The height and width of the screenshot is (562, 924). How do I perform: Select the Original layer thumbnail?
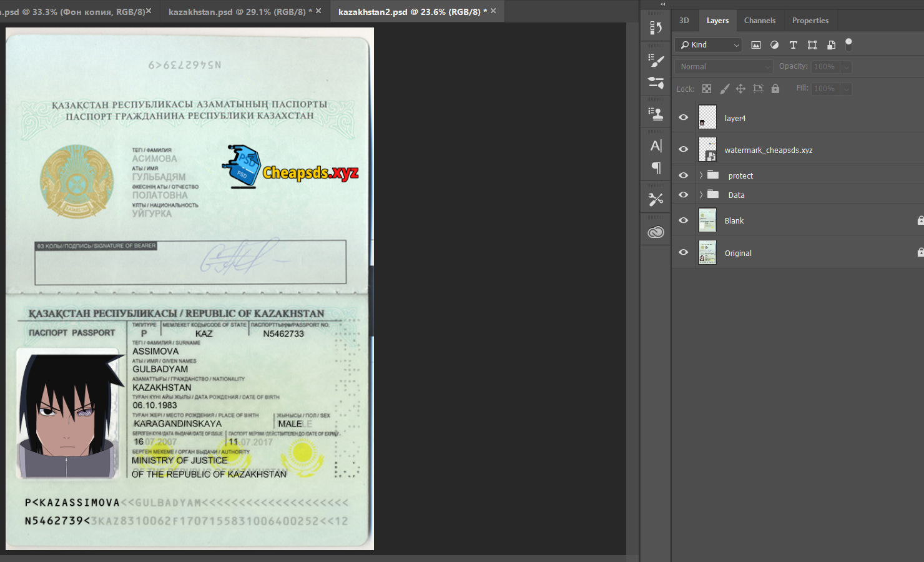point(707,253)
